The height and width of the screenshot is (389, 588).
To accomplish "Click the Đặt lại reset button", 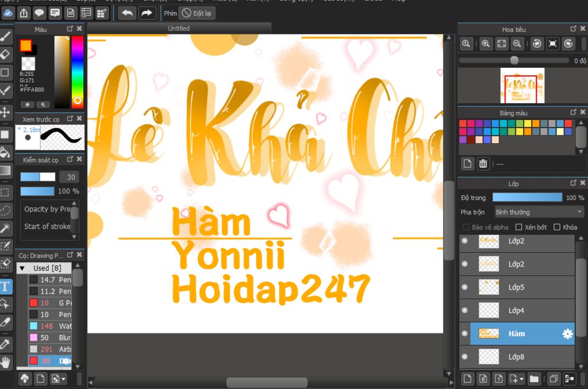I will click(x=197, y=13).
